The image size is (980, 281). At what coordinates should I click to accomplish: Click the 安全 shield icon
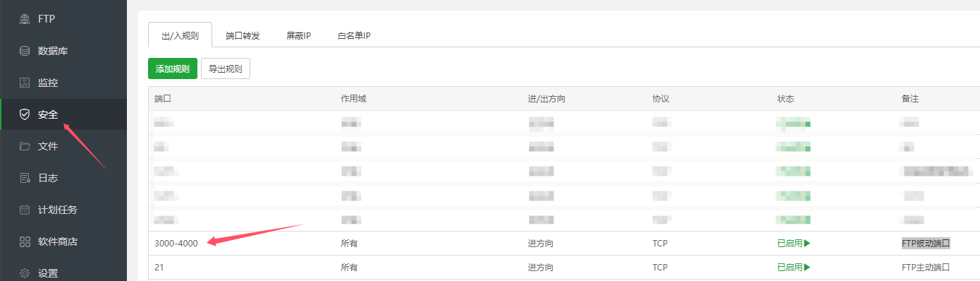tap(25, 114)
